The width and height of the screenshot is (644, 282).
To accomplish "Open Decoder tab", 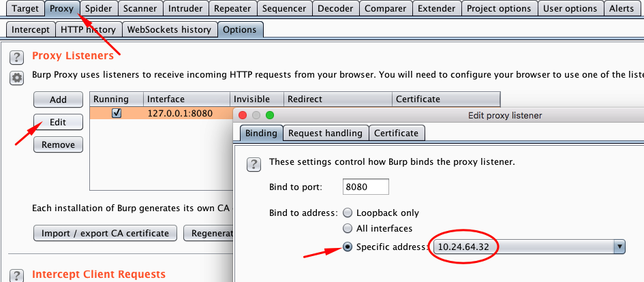I will 335,8.
